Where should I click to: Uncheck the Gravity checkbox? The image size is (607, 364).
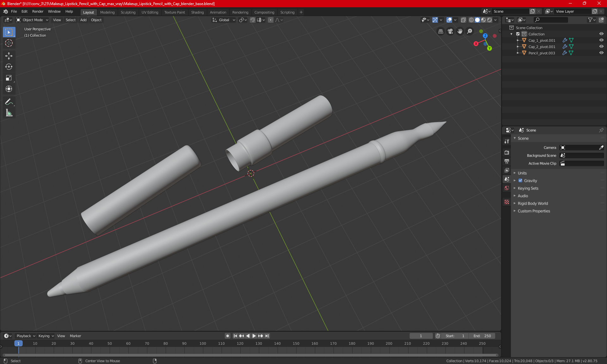pyautogui.click(x=520, y=181)
